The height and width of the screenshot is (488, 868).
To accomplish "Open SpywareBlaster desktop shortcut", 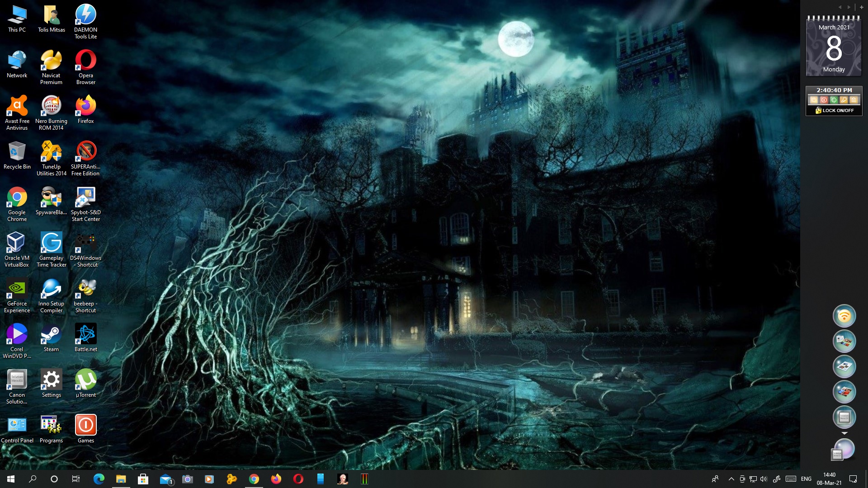I will coord(52,201).
